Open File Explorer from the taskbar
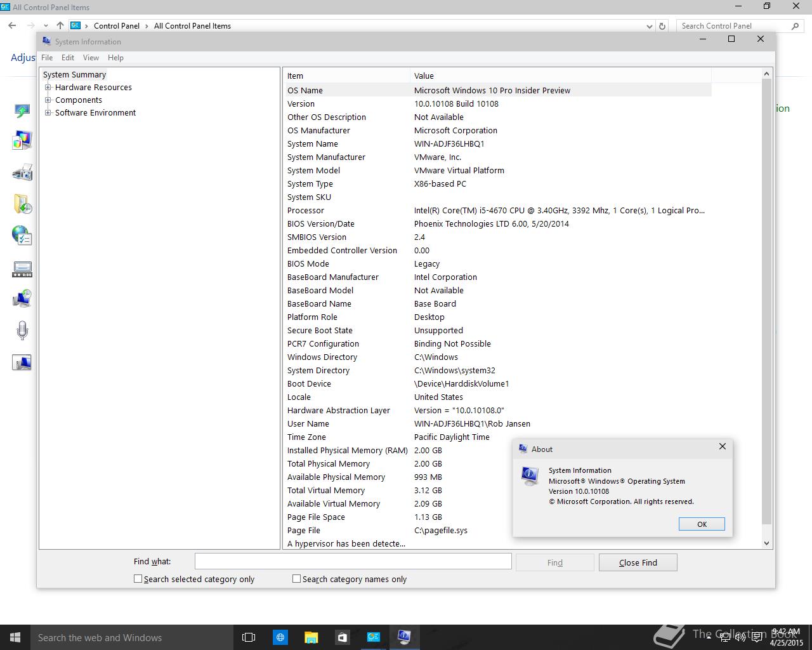The width and height of the screenshot is (812, 650). [x=311, y=637]
